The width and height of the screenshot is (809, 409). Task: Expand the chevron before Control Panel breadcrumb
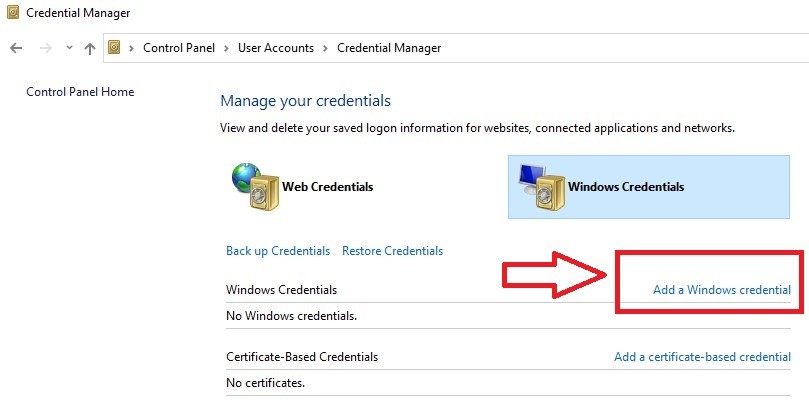click(x=132, y=48)
